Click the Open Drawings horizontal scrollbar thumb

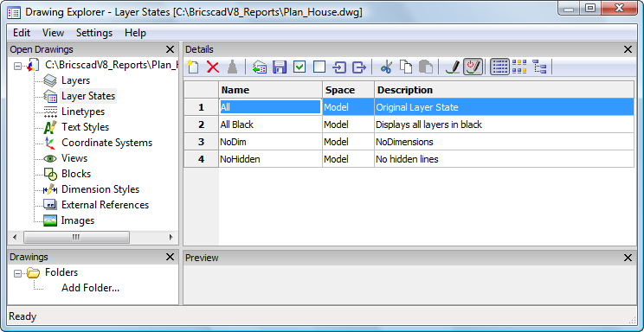coord(76,237)
